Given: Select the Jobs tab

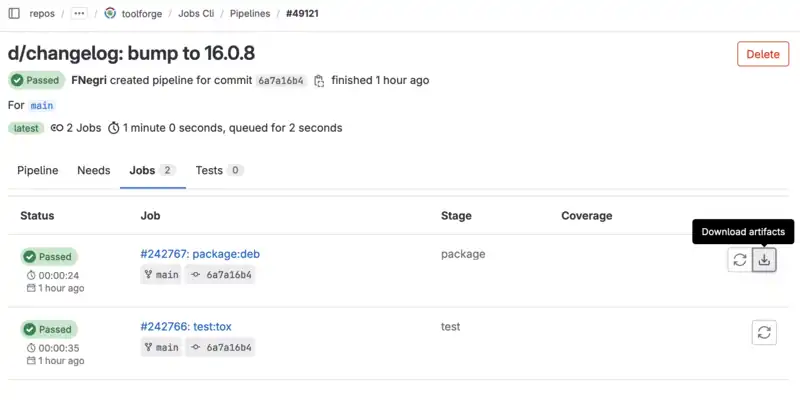Looking at the screenshot, I should [153, 170].
